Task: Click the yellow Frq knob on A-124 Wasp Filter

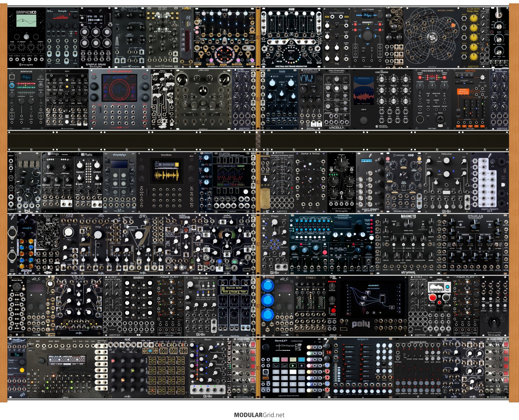Action: coord(474,28)
